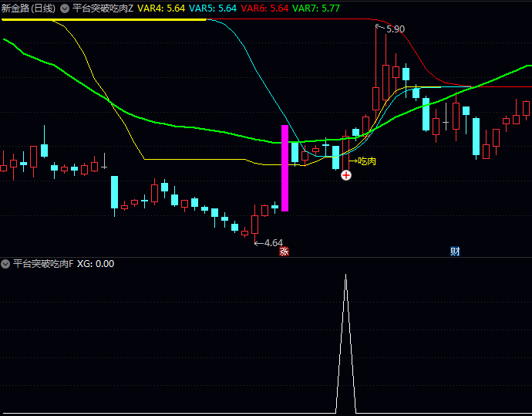
Task: Click the 平台突破吃肉F indicator label
Action: (x=43, y=264)
